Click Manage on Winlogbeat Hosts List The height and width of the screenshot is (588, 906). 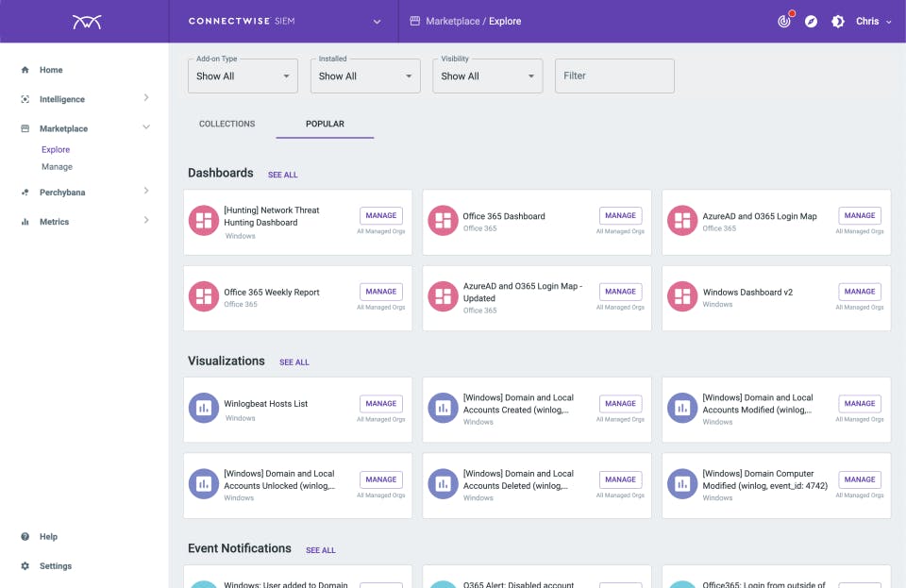click(x=381, y=404)
